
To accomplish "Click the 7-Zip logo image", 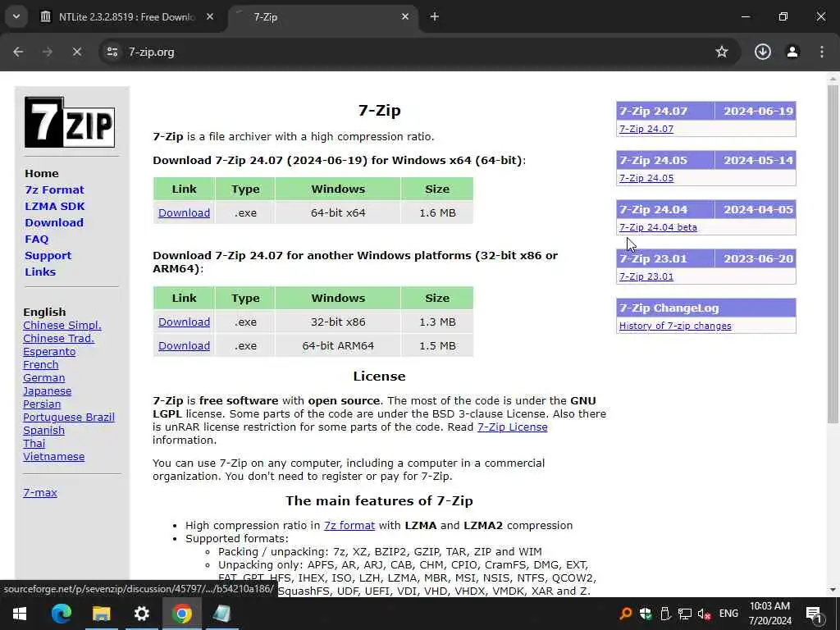I will [x=70, y=122].
